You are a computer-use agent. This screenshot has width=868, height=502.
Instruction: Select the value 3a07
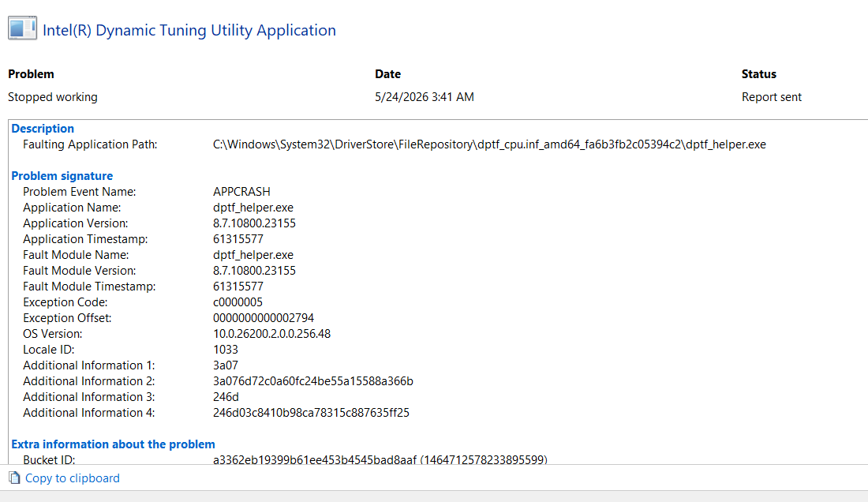(x=226, y=365)
